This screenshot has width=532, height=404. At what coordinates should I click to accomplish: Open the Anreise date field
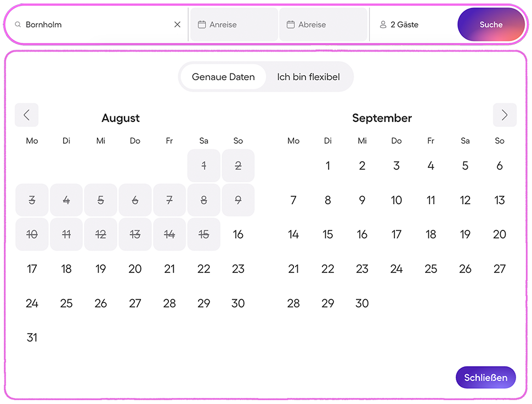pos(234,25)
